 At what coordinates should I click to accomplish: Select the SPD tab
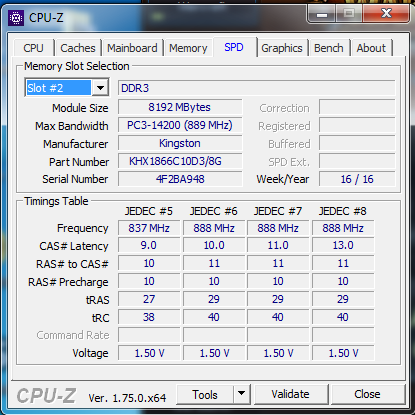[x=234, y=47]
